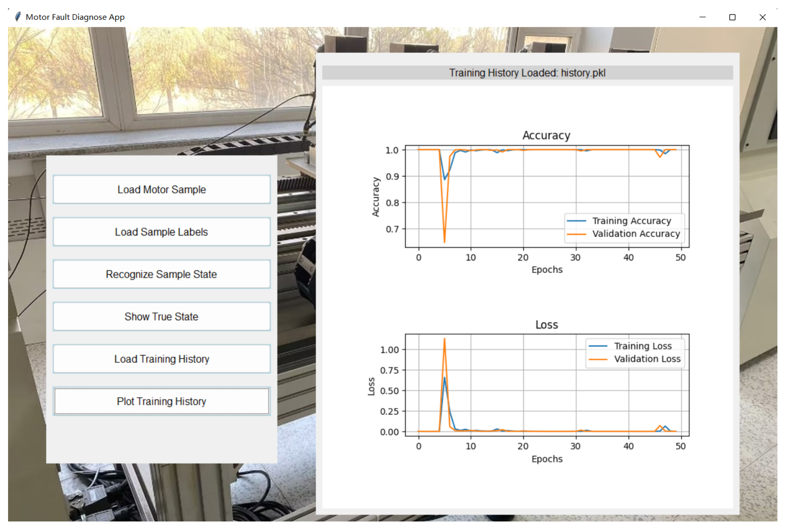Open Load Training History
This screenshot has height=532, width=787.
click(161, 359)
